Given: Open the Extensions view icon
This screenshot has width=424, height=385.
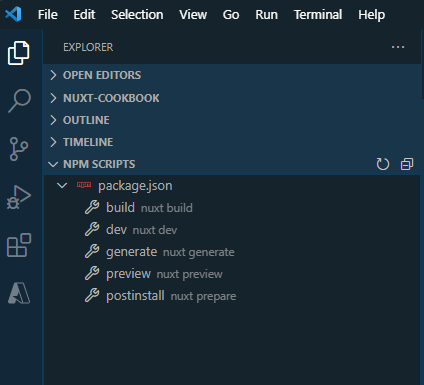Looking at the screenshot, I should pos(19,245).
